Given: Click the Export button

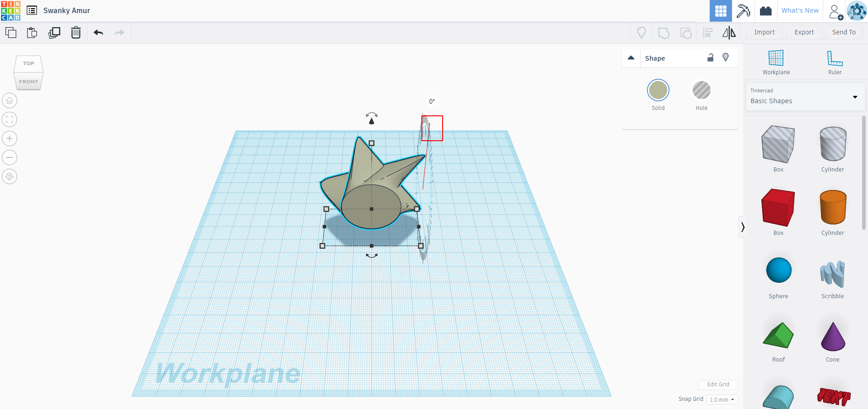Looking at the screenshot, I should pos(804,32).
